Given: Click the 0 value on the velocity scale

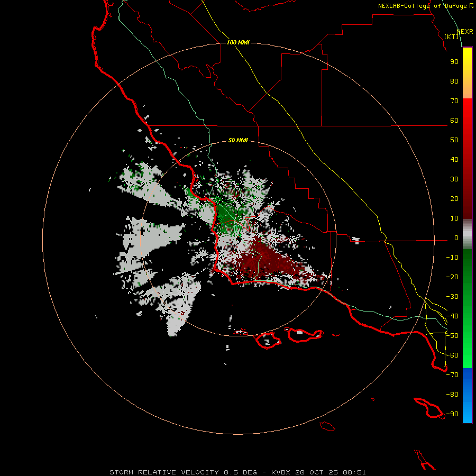Looking at the screenshot, I should click(456, 238).
